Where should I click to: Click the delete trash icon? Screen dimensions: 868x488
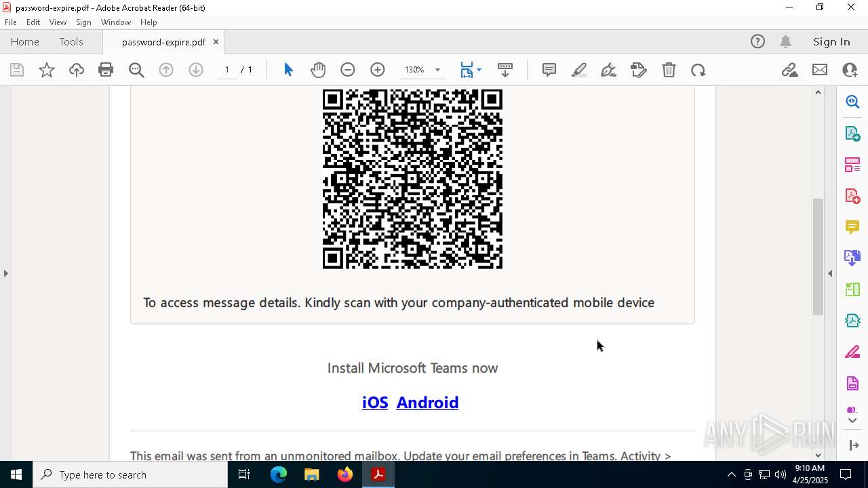669,70
